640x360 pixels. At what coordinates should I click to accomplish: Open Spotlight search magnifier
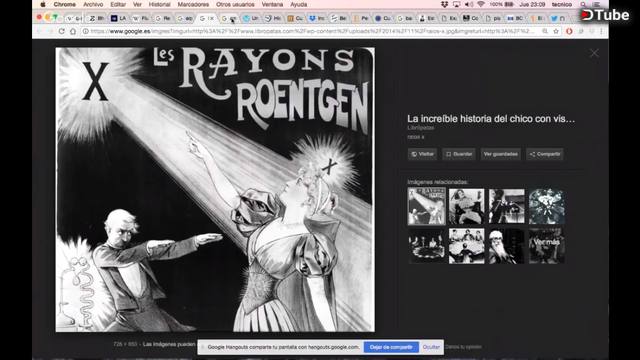583,4
